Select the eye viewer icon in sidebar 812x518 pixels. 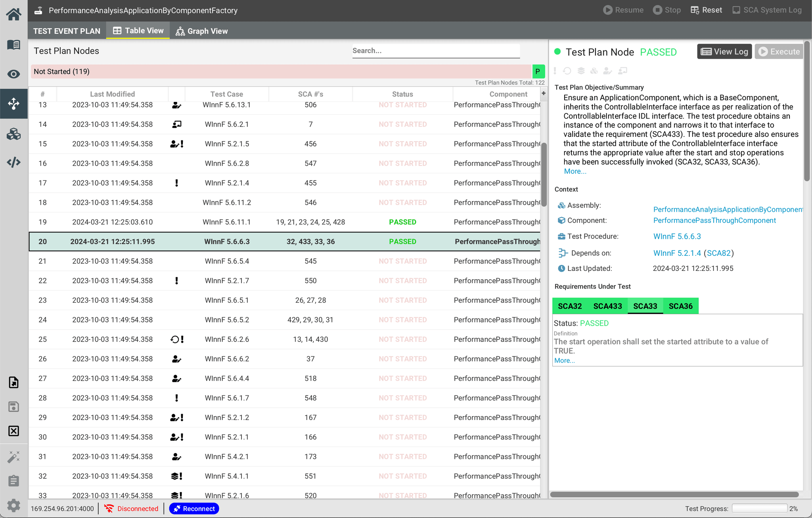13,74
